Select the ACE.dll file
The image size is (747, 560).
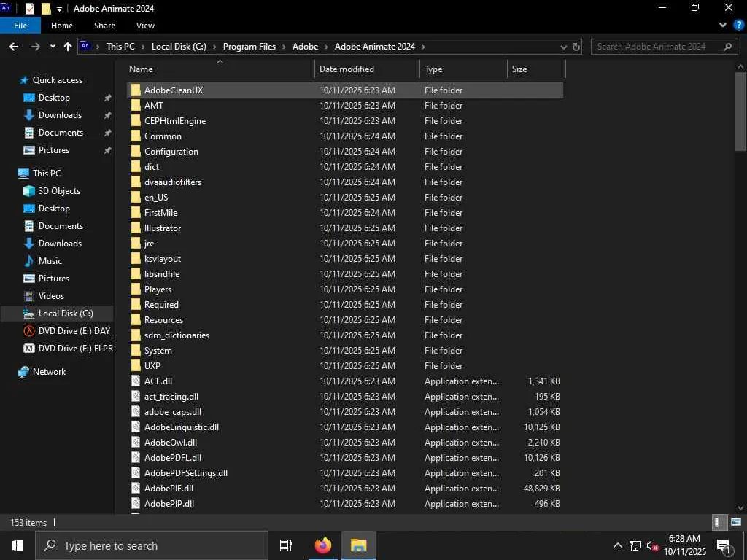(158, 381)
